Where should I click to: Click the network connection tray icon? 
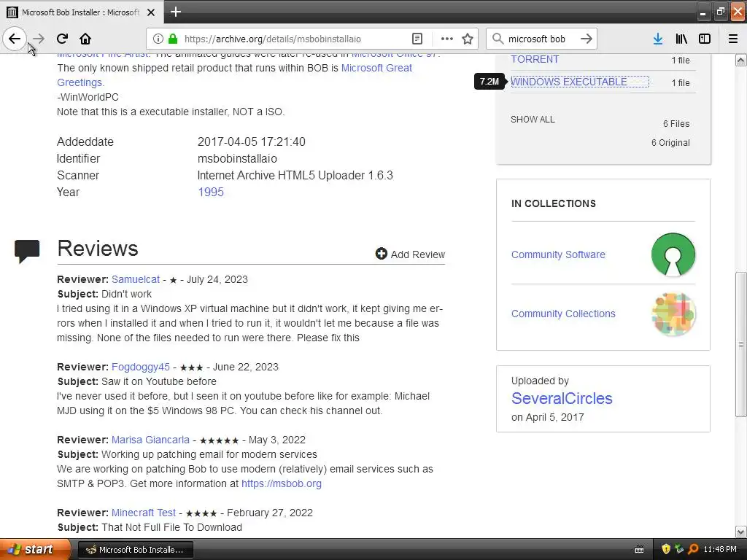[679, 549]
